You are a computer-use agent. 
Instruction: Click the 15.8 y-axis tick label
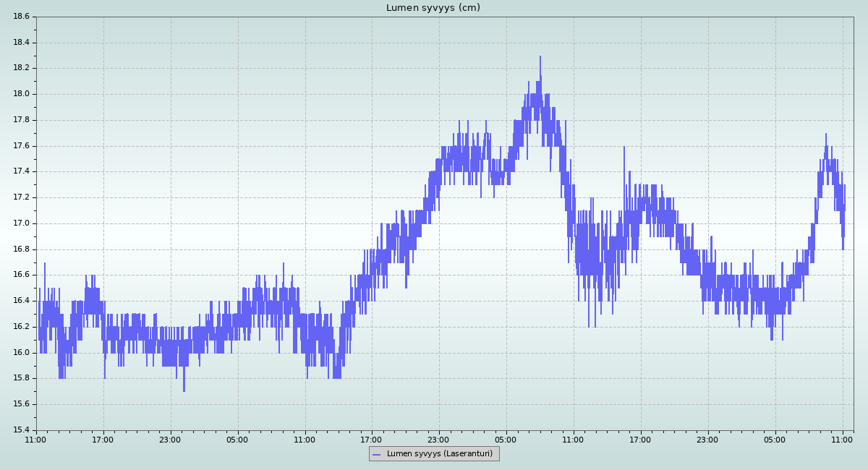[21, 378]
